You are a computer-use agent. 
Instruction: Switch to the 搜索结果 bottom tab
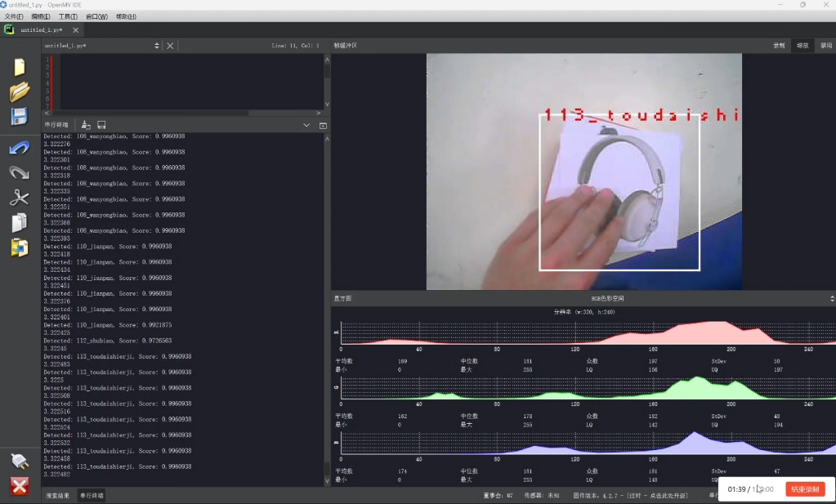coord(57,496)
